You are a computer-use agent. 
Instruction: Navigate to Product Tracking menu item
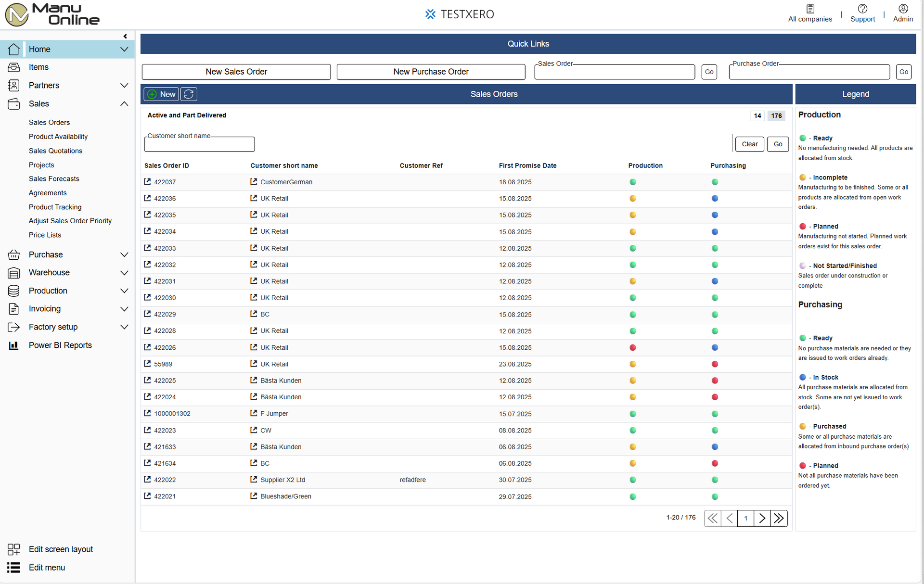point(55,207)
